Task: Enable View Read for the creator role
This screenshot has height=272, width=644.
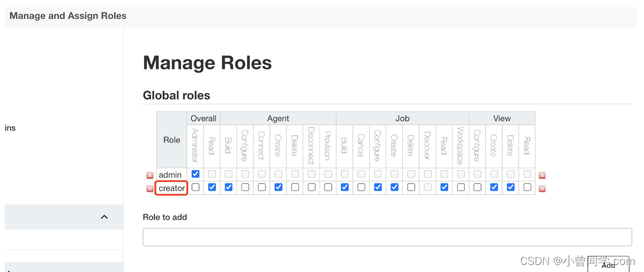Action: coord(527,187)
